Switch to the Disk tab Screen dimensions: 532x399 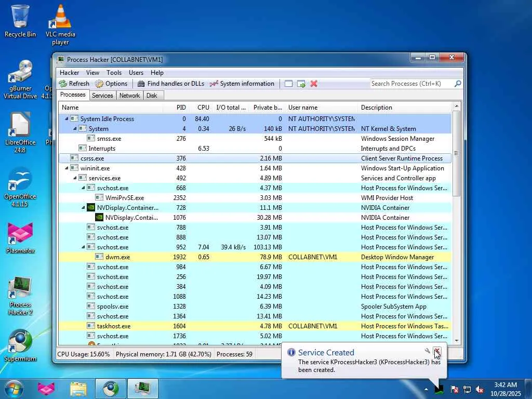click(x=152, y=96)
